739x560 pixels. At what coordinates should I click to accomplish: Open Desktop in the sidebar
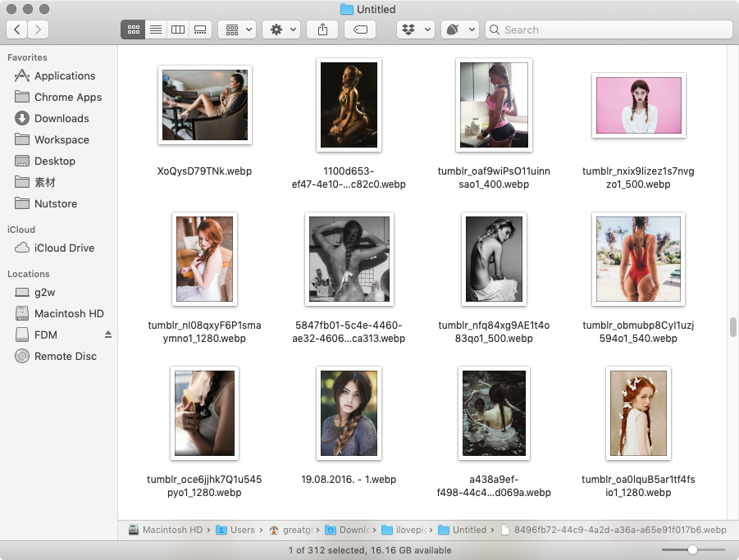(58, 161)
